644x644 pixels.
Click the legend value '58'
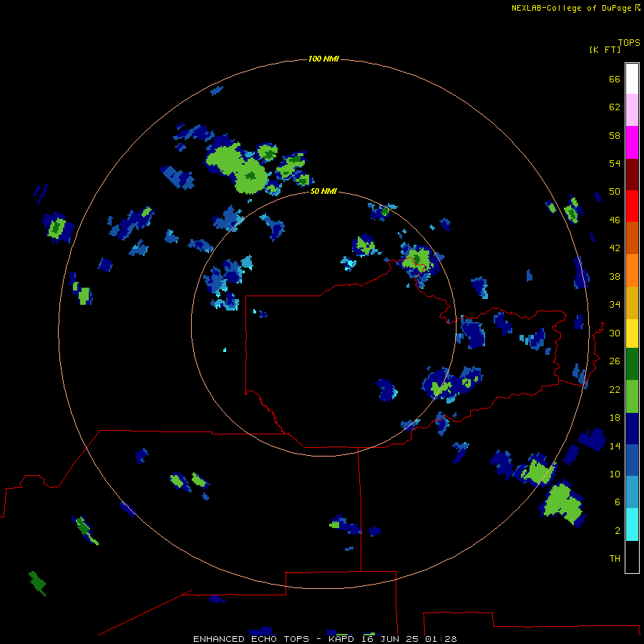615,135
